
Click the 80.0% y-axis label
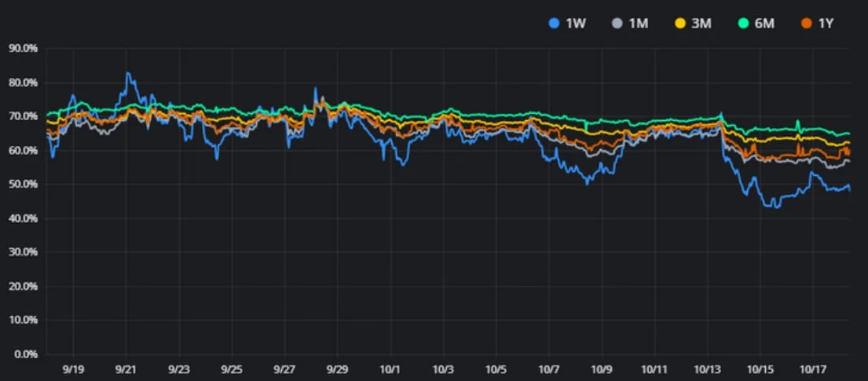click(24, 82)
